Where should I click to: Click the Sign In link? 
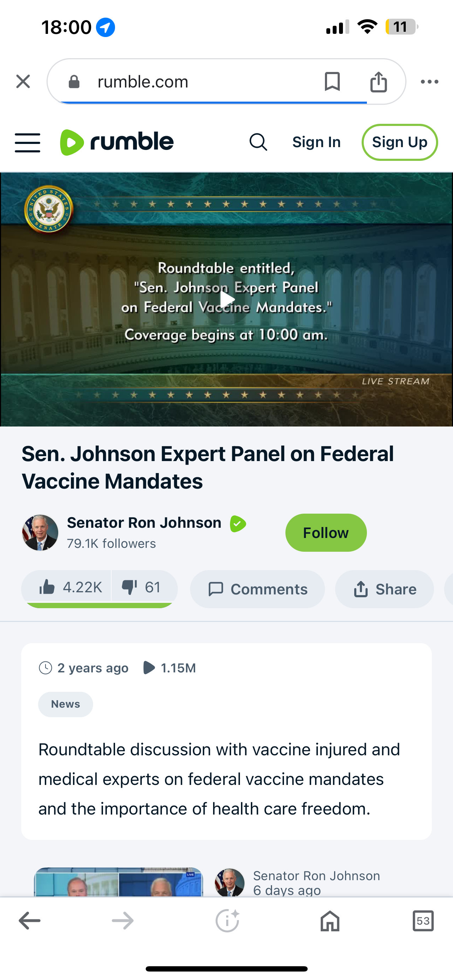point(316,142)
